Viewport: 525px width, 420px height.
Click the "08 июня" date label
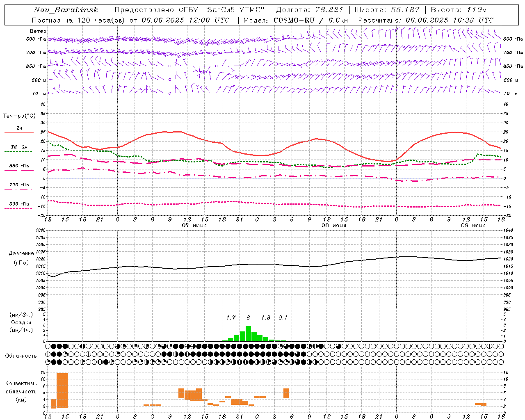334,226
